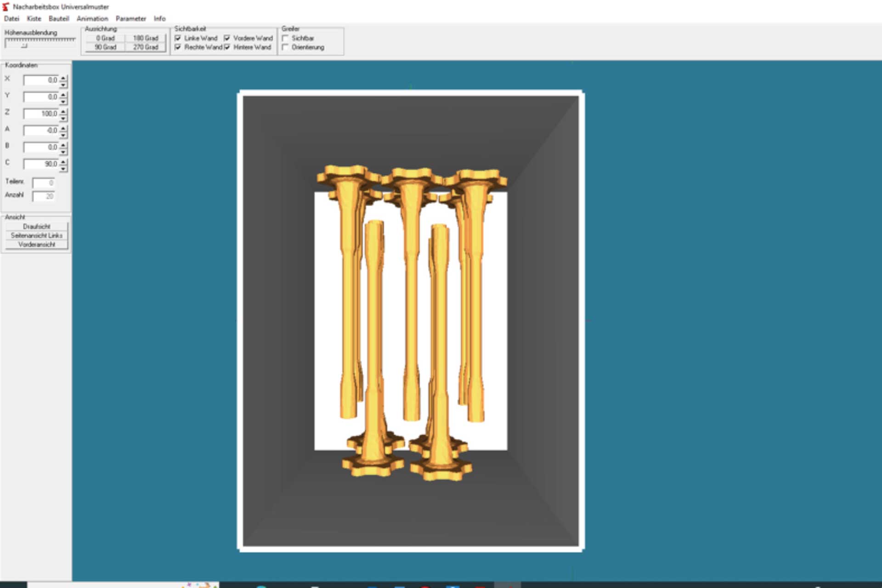This screenshot has width=882, height=588.
Task: Increase B angle with up arrow
Action: [x=63, y=145]
